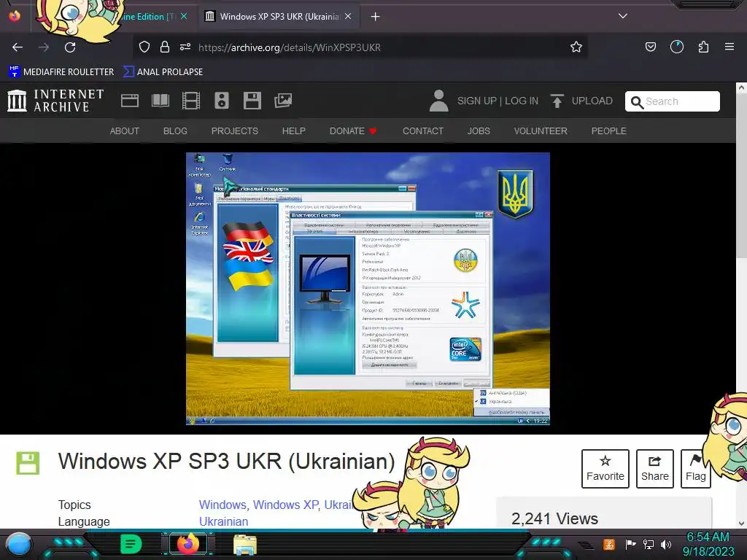This screenshot has width=747, height=560.
Task: Close the Windows XP SP3 UKR tab
Action: click(348, 17)
